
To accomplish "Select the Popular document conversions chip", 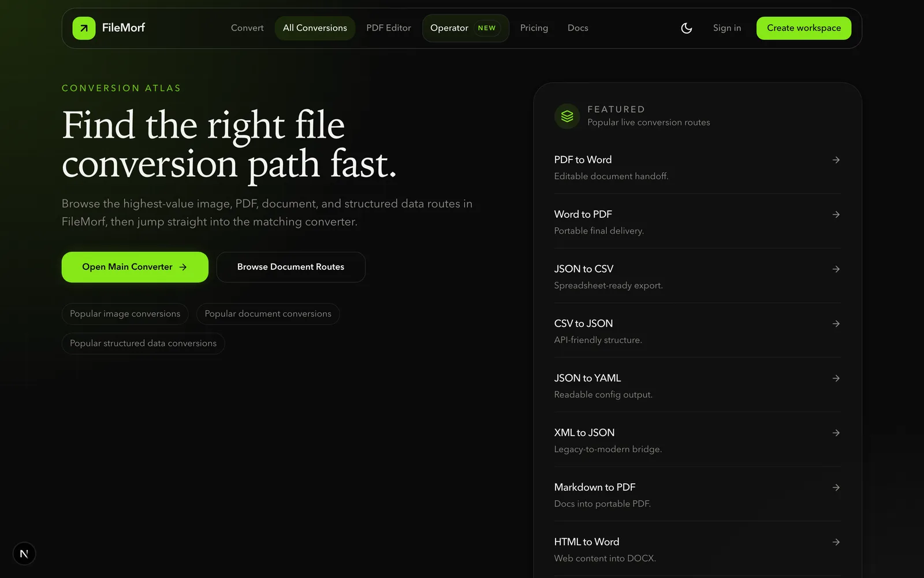I will [x=268, y=314].
